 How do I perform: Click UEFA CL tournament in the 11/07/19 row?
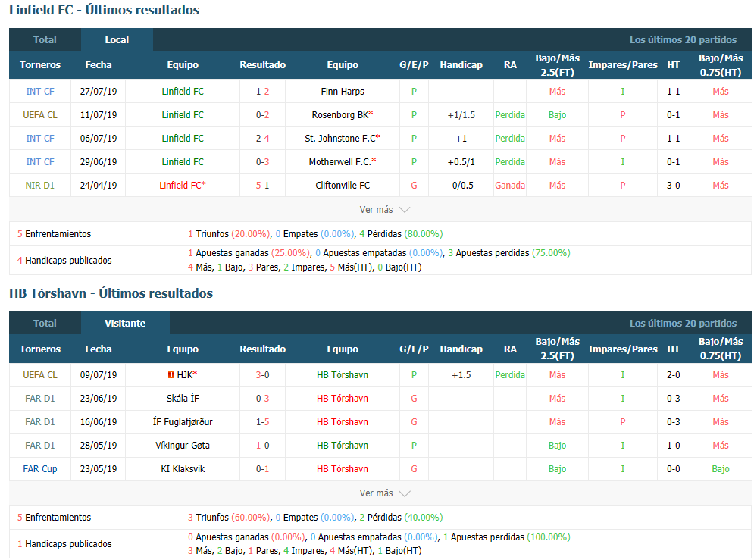40,115
